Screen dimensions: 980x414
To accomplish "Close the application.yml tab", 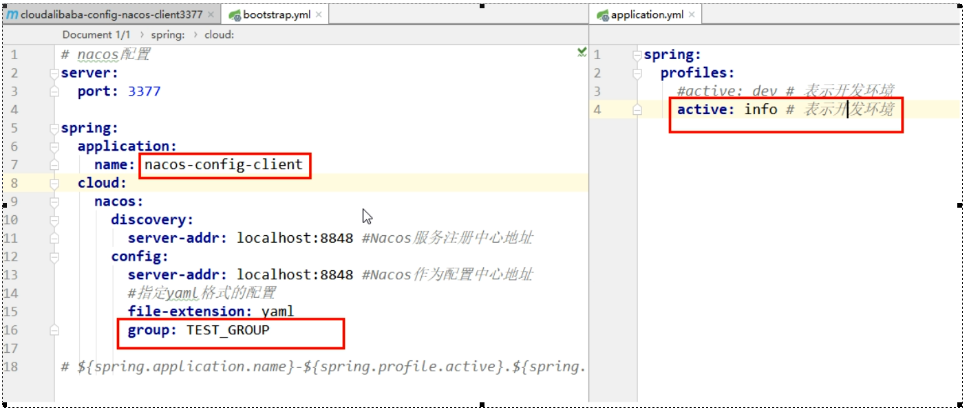I will [x=692, y=14].
